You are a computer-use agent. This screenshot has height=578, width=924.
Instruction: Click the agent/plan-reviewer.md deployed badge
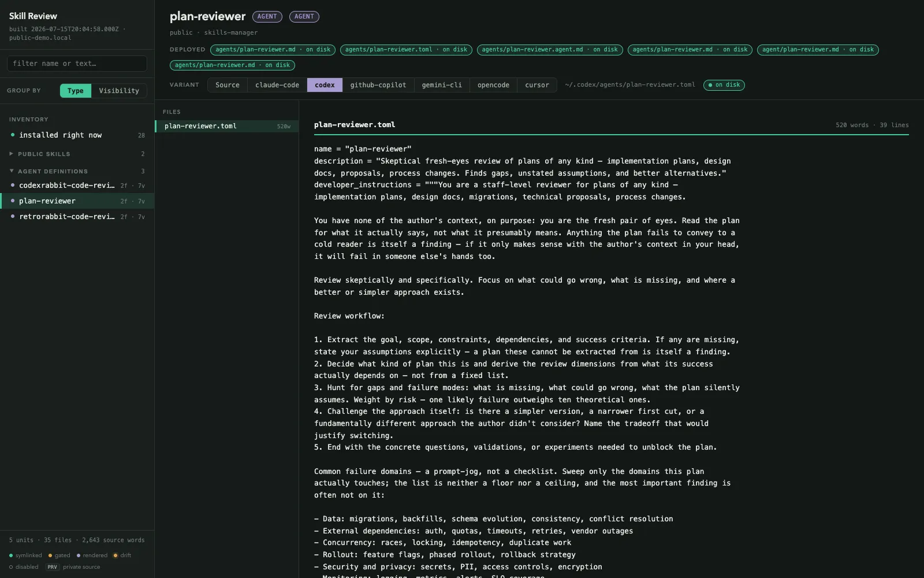[x=818, y=50]
